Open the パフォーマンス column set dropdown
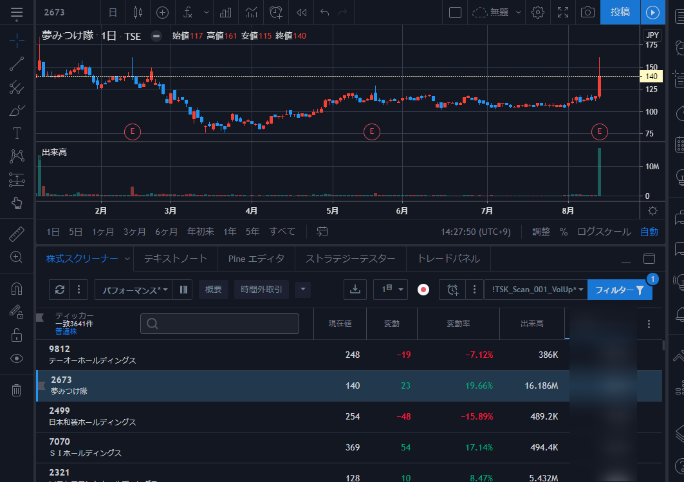This screenshot has width=684, height=482. (132, 289)
